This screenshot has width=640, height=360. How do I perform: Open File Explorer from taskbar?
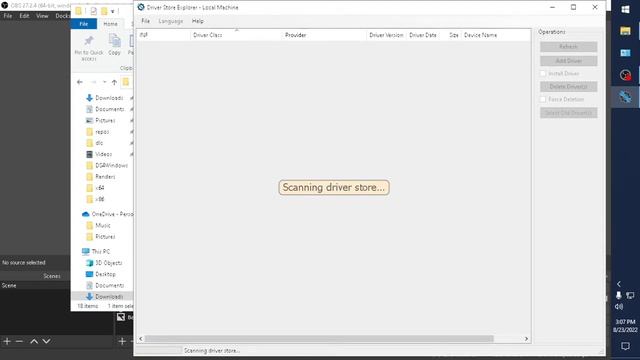625,31
